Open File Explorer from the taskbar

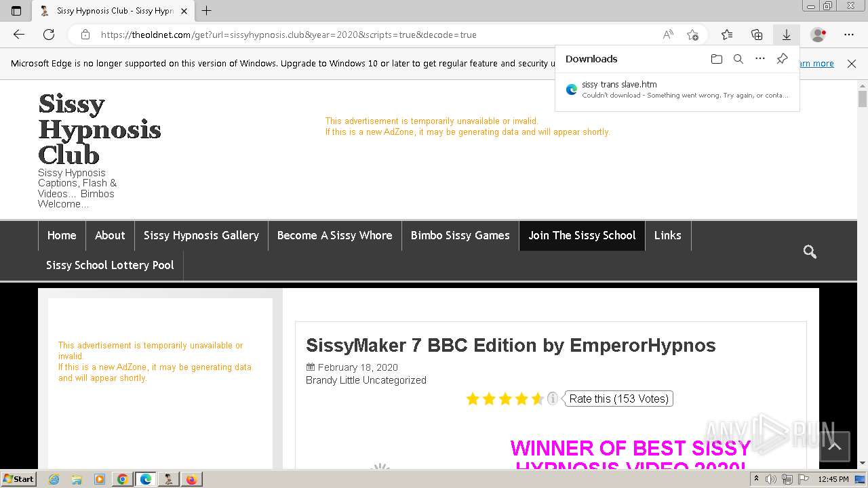point(77,479)
